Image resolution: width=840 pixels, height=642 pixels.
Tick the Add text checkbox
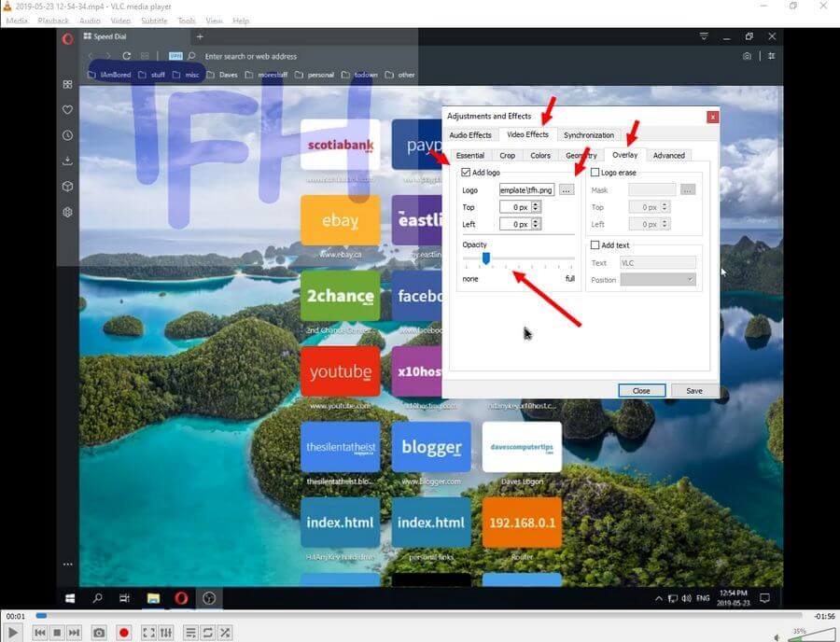tap(595, 245)
